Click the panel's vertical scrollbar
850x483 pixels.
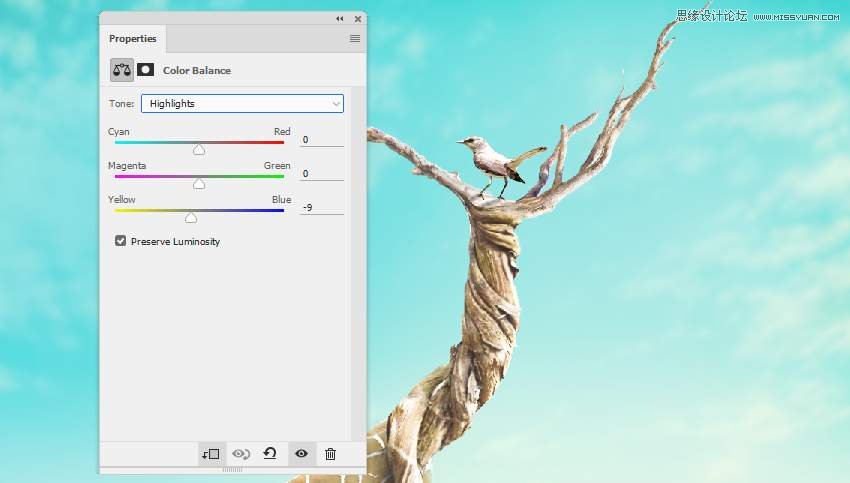point(358,270)
